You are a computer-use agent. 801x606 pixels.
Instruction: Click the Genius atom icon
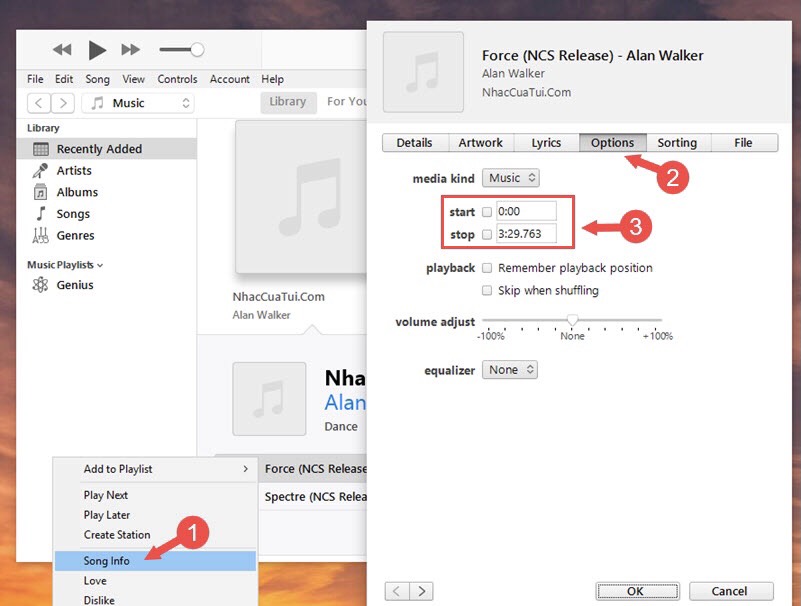[x=40, y=285]
